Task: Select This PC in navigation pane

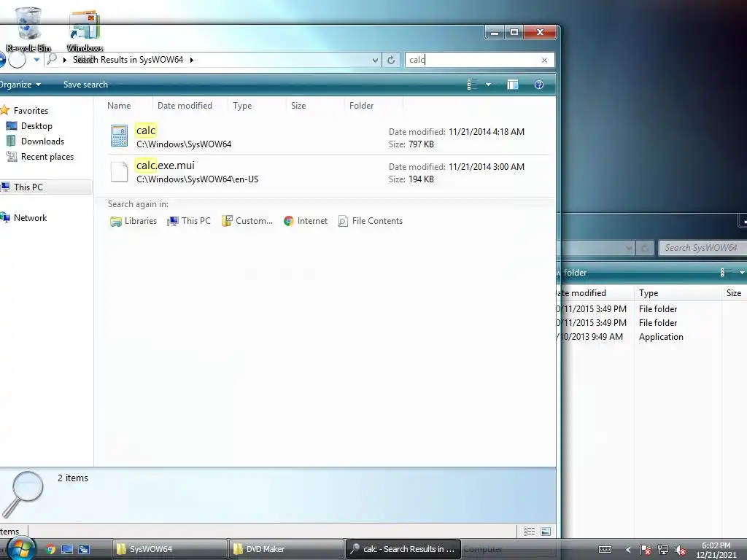Action: (x=28, y=187)
